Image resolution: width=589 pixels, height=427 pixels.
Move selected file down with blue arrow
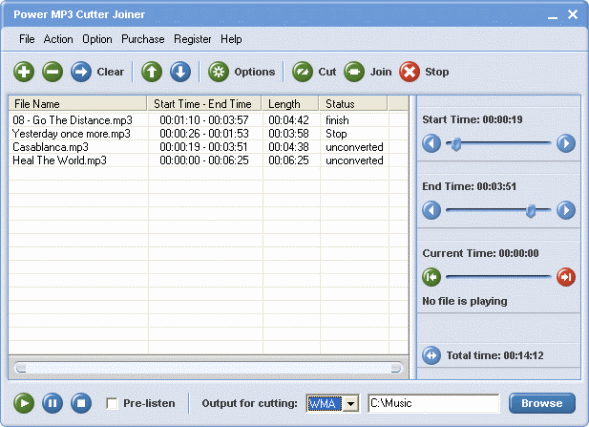coord(180,72)
